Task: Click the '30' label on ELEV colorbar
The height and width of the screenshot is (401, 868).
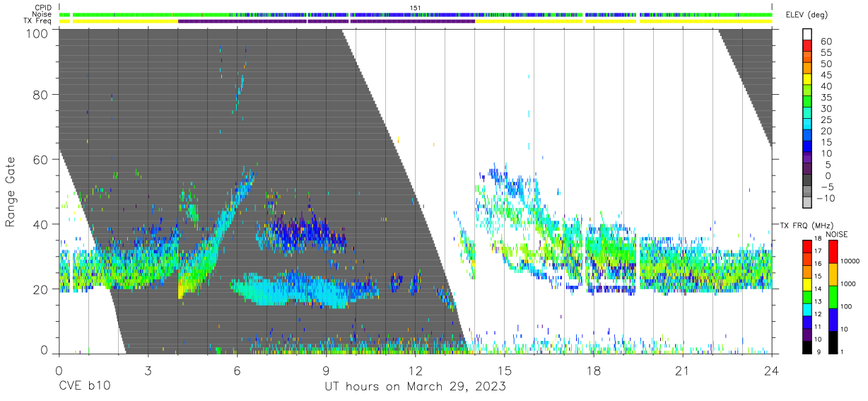Action: click(826, 108)
